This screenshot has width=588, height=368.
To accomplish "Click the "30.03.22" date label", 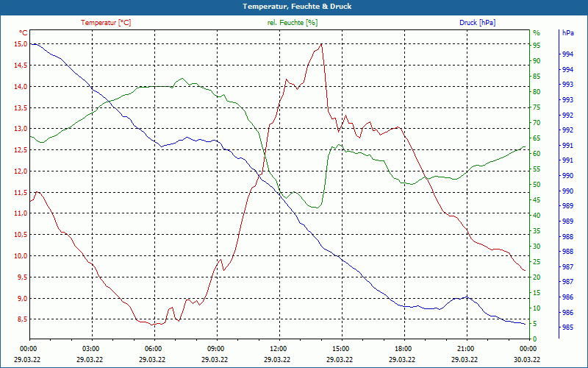I will click(527, 359).
